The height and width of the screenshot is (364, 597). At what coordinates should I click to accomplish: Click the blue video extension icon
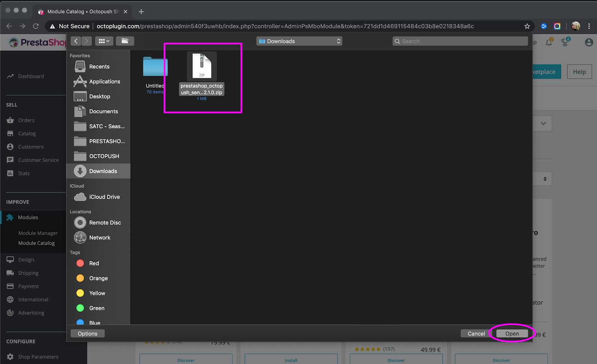[x=544, y=26]
